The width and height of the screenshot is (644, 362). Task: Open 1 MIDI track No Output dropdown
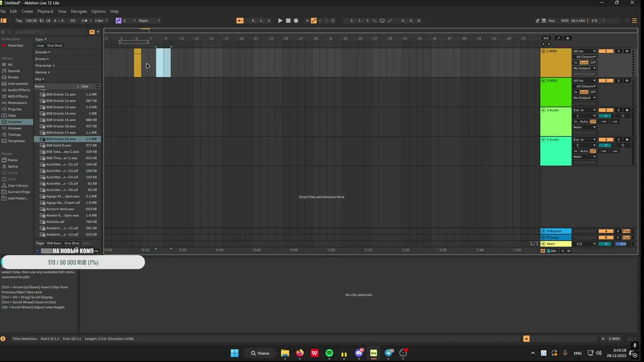click(x=584, y=68)
